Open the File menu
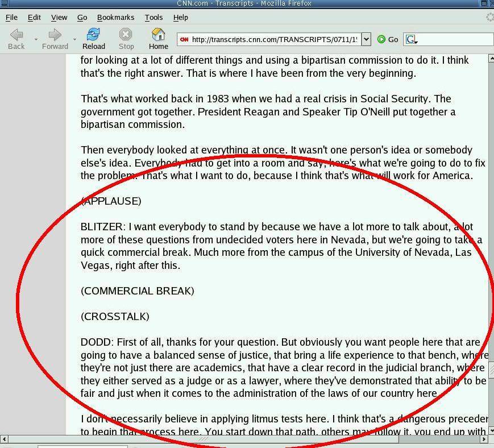 point(11,18)
